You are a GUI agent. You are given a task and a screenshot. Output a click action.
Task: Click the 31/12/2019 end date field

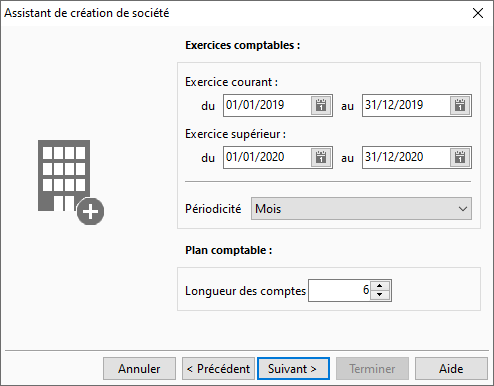pyautogui.click(x=406, y=105)
